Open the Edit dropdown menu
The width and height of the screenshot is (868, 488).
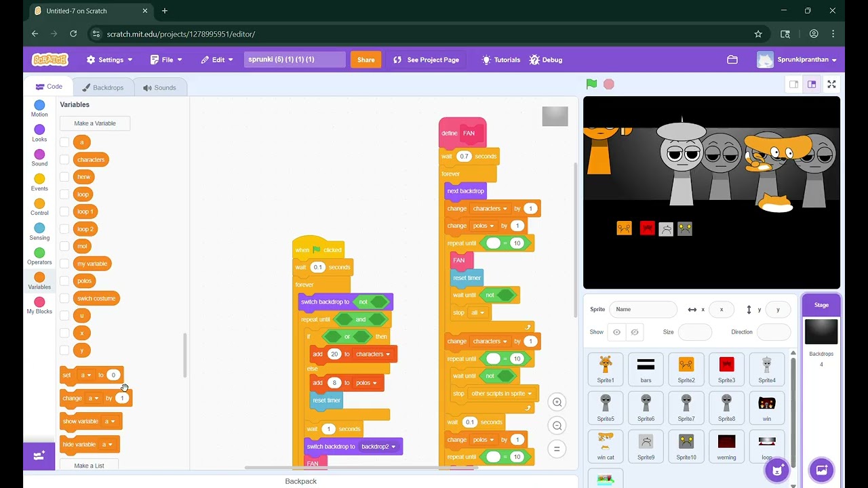(217, 60)
